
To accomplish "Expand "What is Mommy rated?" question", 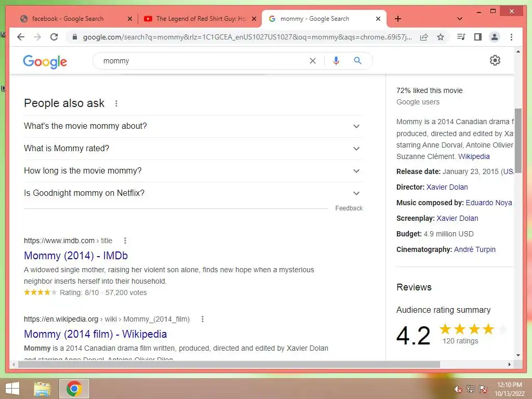I will [x=193, y=149].
